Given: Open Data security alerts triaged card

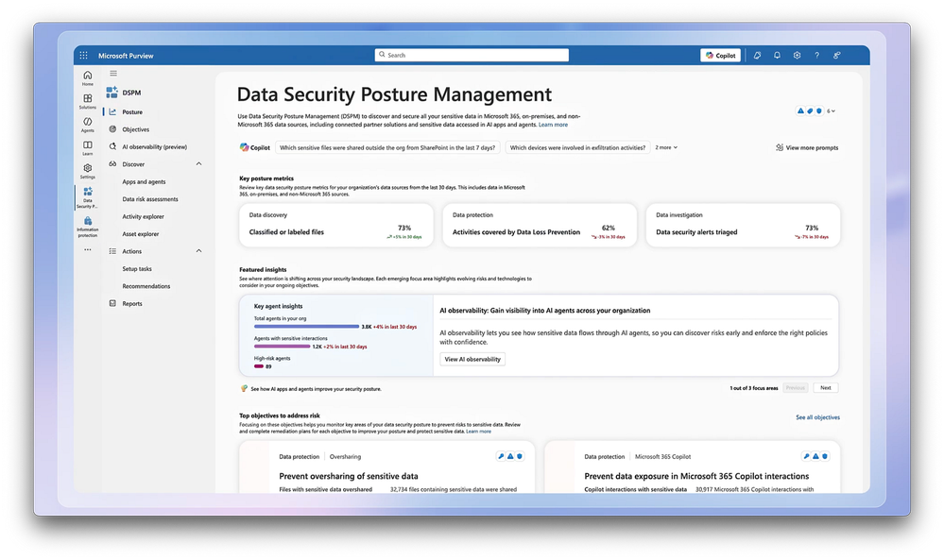Looking at the screenshot, I should click(743, 225).
